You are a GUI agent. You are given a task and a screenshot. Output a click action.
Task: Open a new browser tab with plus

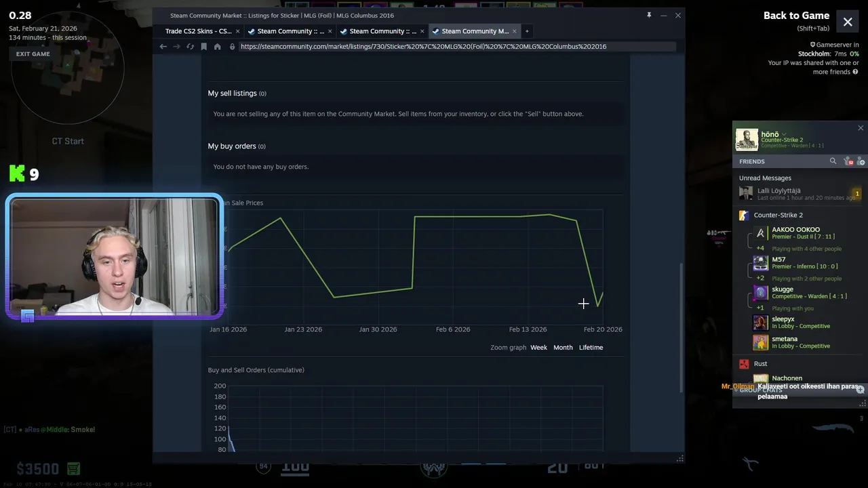pyautogui.click(x=527, y=31)
